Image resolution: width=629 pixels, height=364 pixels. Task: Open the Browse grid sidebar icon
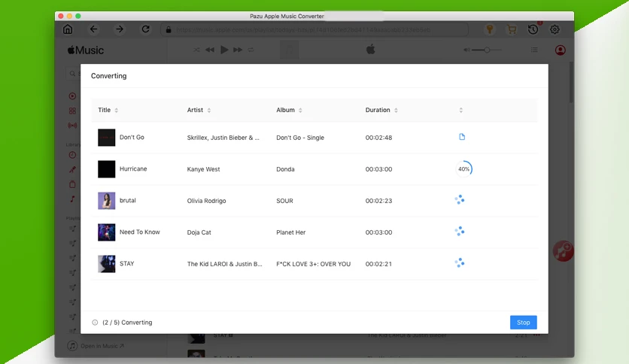72,111
